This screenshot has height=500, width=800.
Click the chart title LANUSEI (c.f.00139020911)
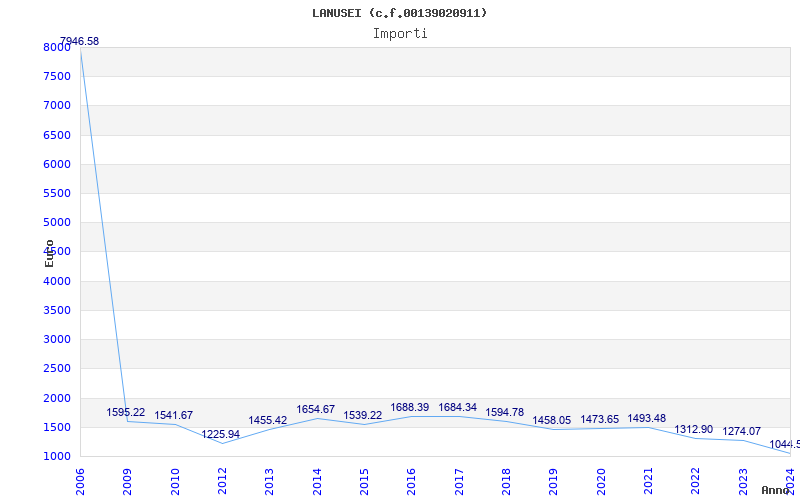coord(399,13)
